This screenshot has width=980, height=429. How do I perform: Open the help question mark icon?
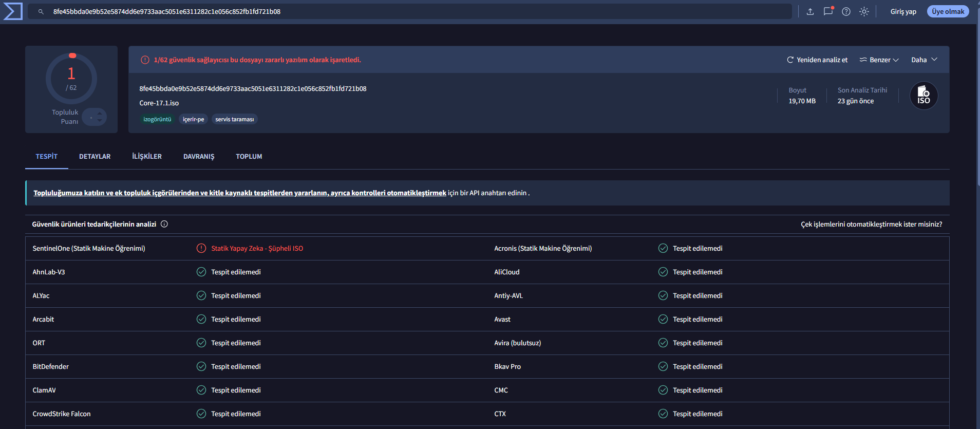846,11
